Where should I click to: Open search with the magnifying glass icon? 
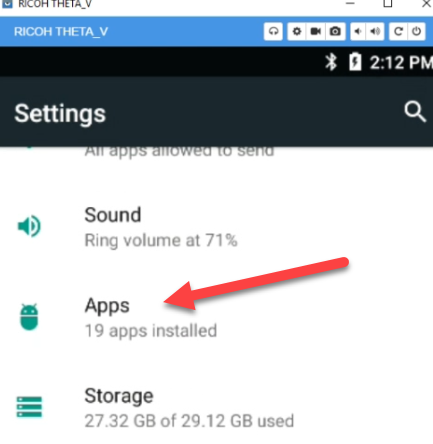coord(415,112)
